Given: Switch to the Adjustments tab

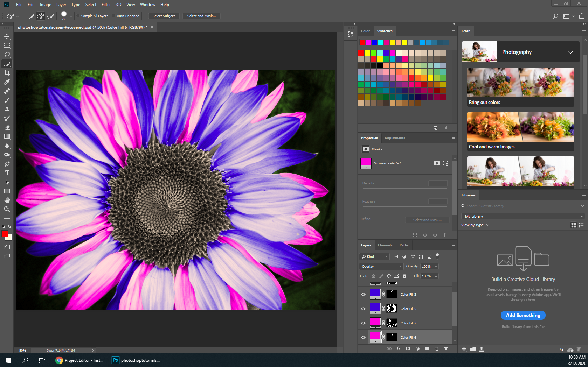Looking at the screenshot, I should click(x=395, y=138).
